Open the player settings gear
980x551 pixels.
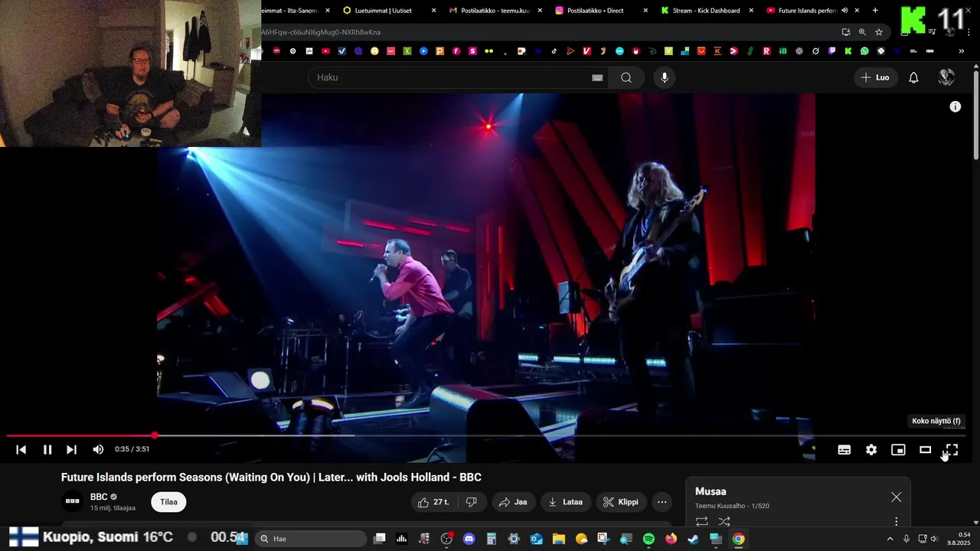tap(871, 450)
